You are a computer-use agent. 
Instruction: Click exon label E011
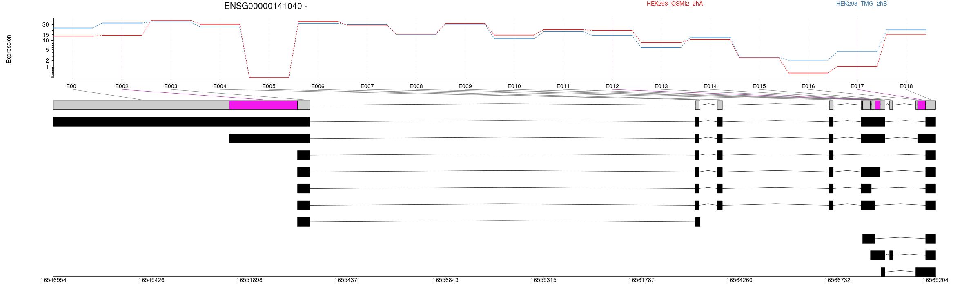click(563, 86)
